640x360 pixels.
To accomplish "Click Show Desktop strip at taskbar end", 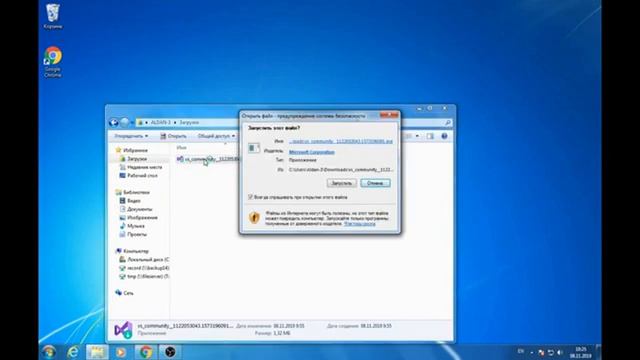I will coord(598,351).
